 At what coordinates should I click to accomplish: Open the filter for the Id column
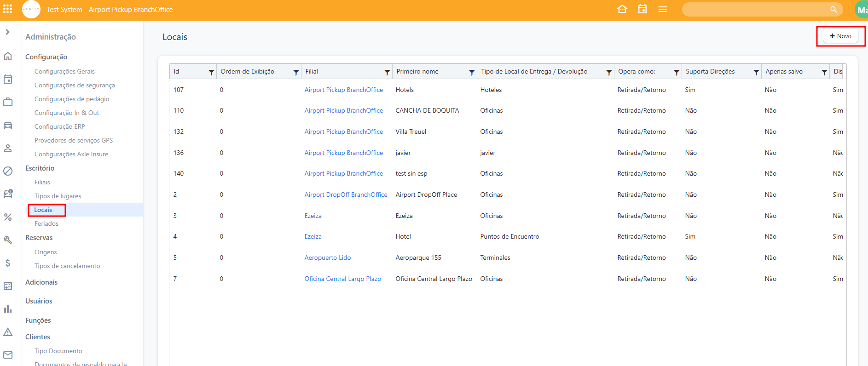pos(211,72)
